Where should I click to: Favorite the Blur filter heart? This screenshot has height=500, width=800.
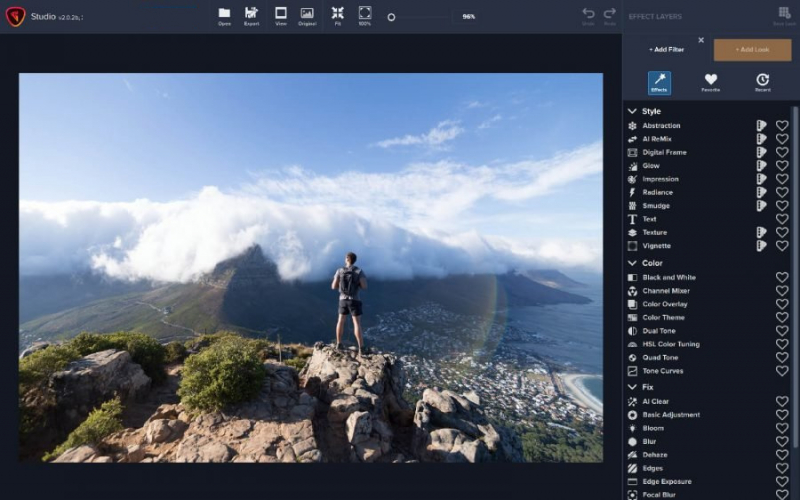[x=782, y=441]
